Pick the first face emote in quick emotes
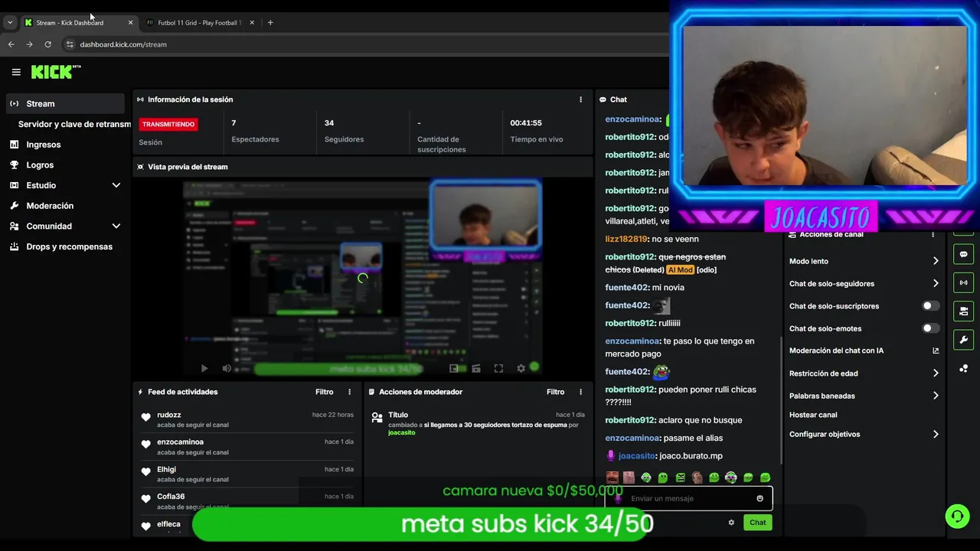 click(x=612, y=478)
